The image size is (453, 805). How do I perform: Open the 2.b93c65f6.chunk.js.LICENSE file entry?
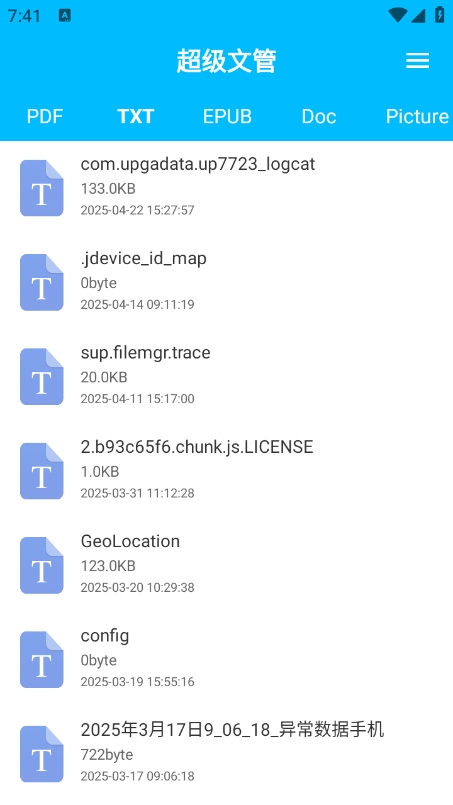pyautogui.click(x=226, y=471)
